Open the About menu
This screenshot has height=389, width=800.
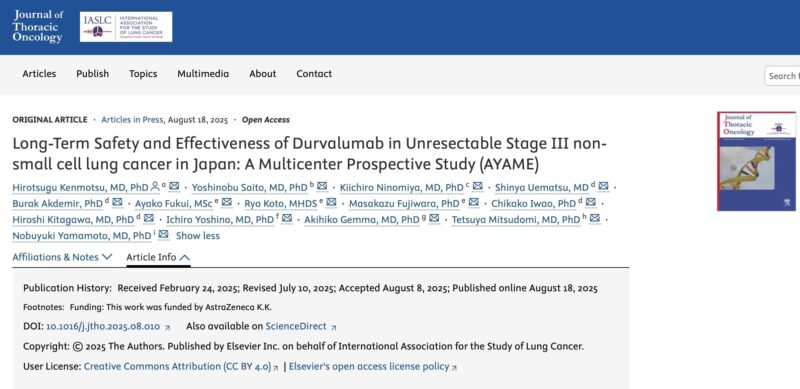coord(263,74)
